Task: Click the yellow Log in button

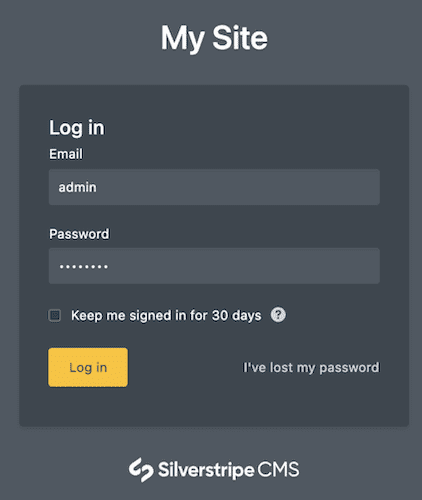Action: click(88, 367)
